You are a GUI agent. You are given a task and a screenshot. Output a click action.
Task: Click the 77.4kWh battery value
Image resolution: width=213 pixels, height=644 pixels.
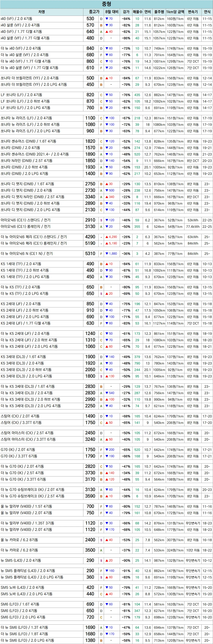(x=193, y=227)
